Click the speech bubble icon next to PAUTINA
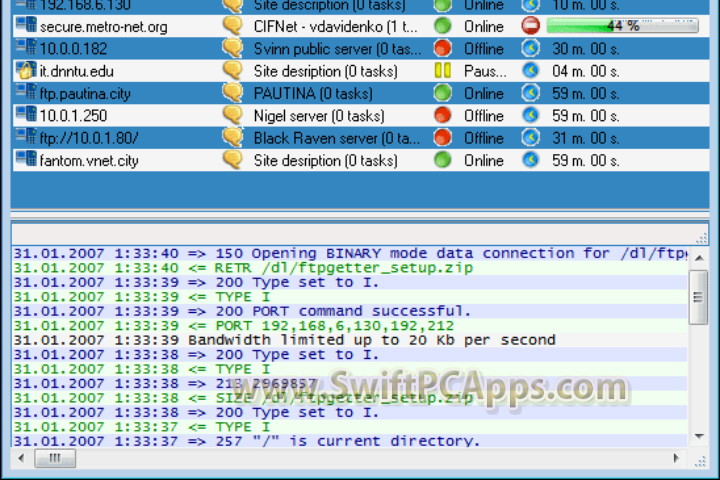Screen dimensions: 720x480 233,92
